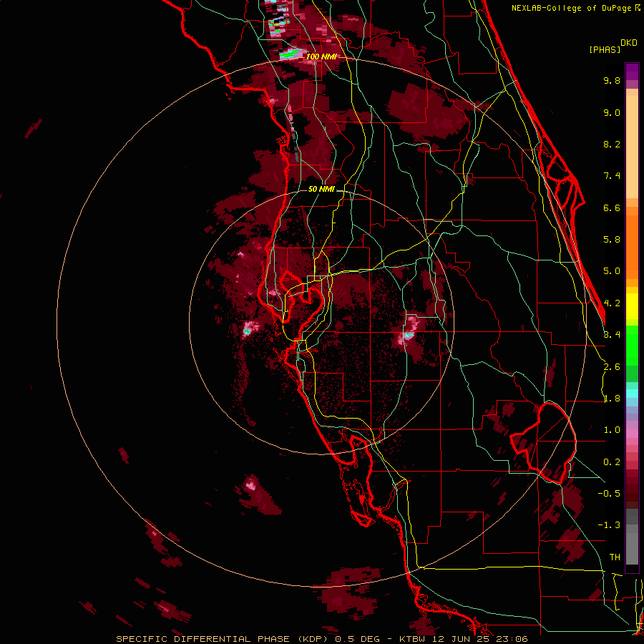Click the Lake Okeechobee outline

[x=543, y=442]
